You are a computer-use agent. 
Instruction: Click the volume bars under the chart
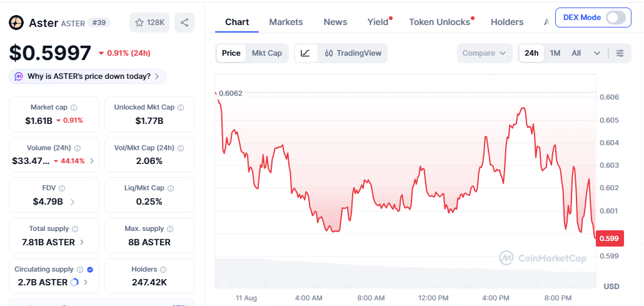click(x=405, y=272)
